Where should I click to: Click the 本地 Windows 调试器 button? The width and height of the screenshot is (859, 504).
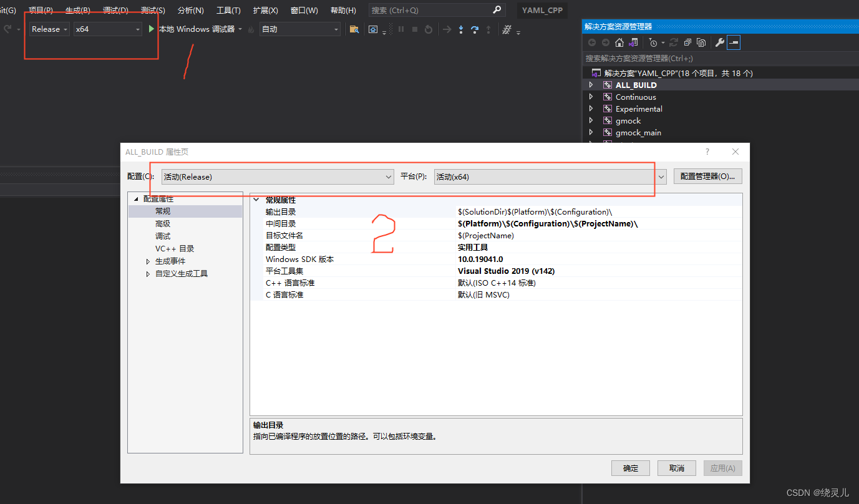[x=196, y=29]
